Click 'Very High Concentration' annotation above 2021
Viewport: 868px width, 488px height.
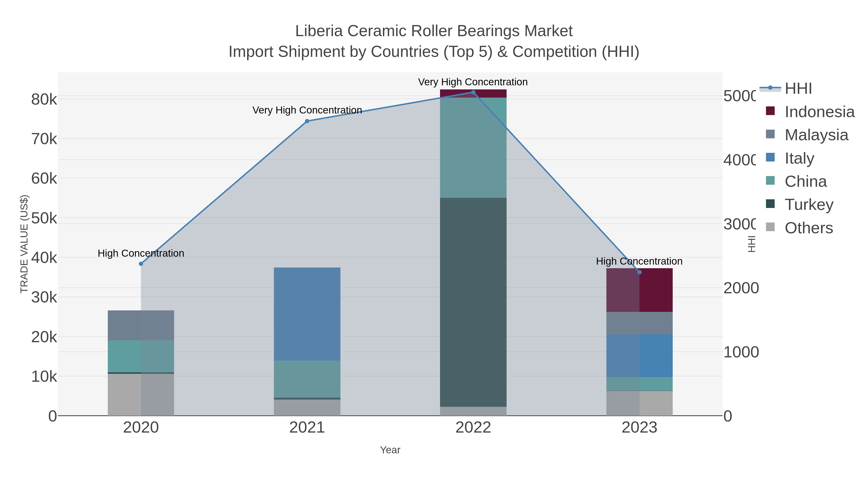[x=307, y=110]
